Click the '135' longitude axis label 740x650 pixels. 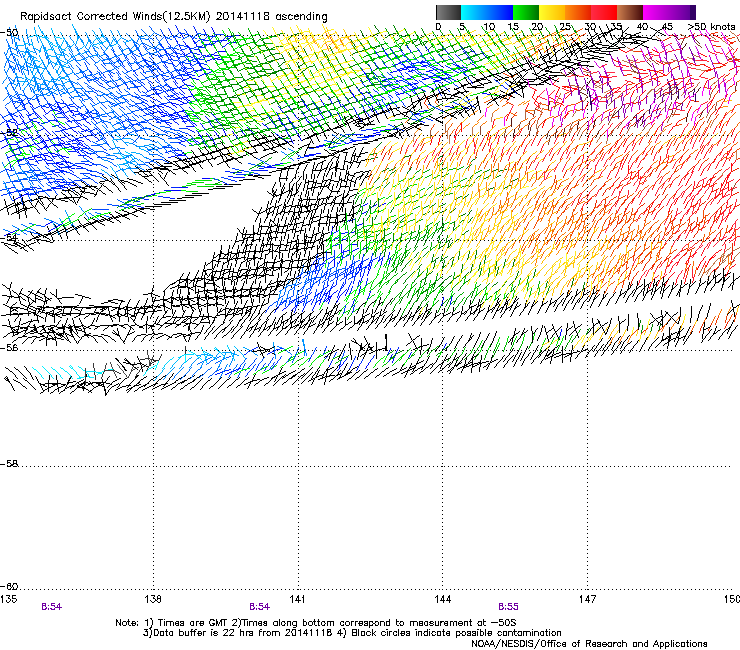tap(9, 599)
